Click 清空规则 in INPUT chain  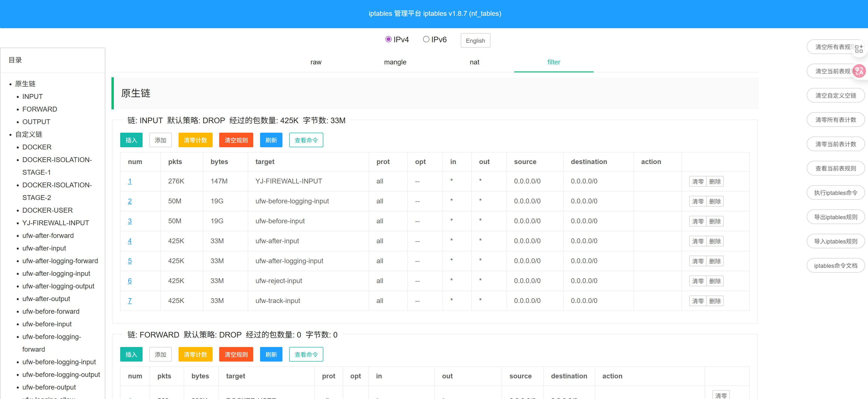tap(236, 140)
